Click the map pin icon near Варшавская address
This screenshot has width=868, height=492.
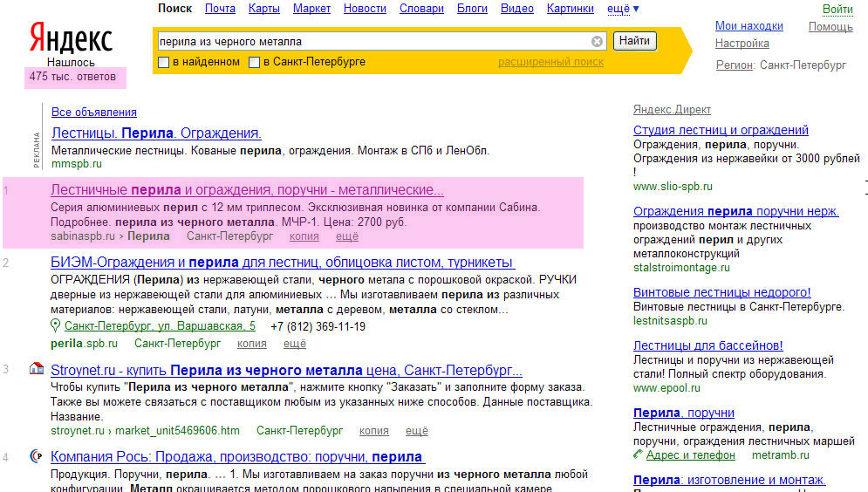coord(55,326)
